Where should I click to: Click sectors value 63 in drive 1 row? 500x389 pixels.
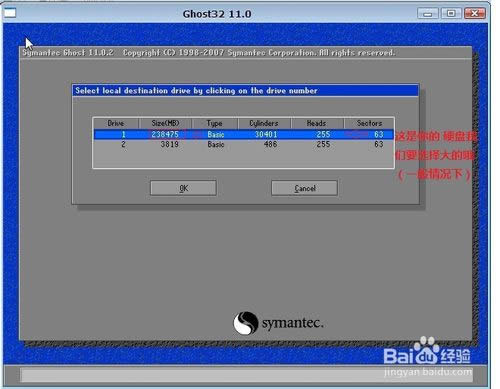pyautogui.click(x=379, y=134)
